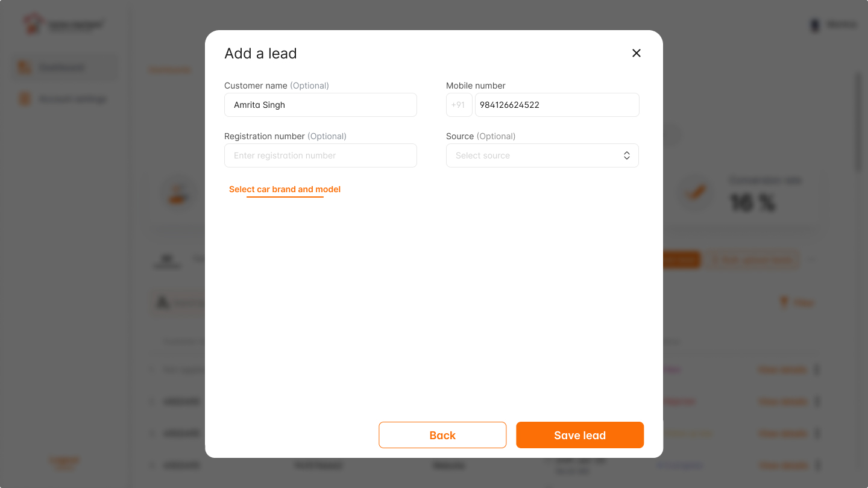Open the three-dot menu on the first table row

point(817,369)
